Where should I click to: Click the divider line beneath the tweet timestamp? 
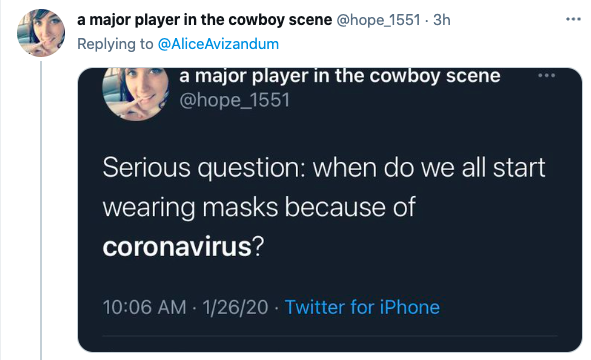click(330, 335)
